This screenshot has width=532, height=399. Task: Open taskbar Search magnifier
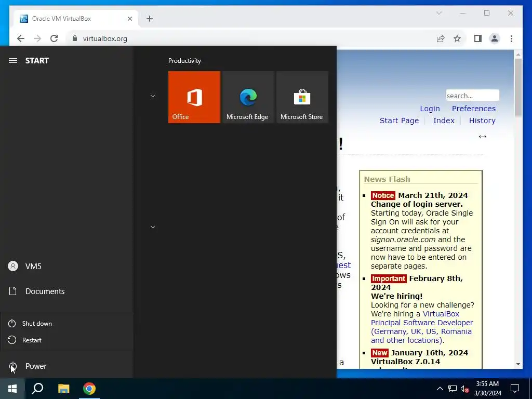(x=37, y=389)
